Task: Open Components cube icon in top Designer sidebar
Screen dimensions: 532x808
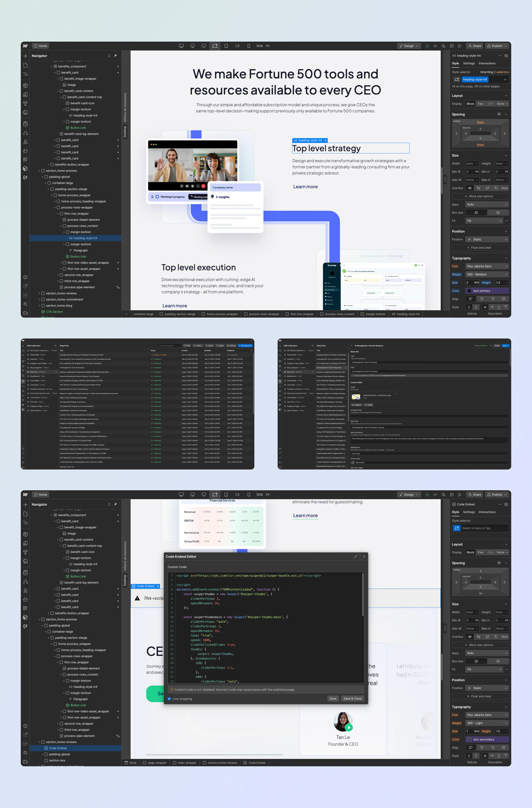Action: [25, 85]
